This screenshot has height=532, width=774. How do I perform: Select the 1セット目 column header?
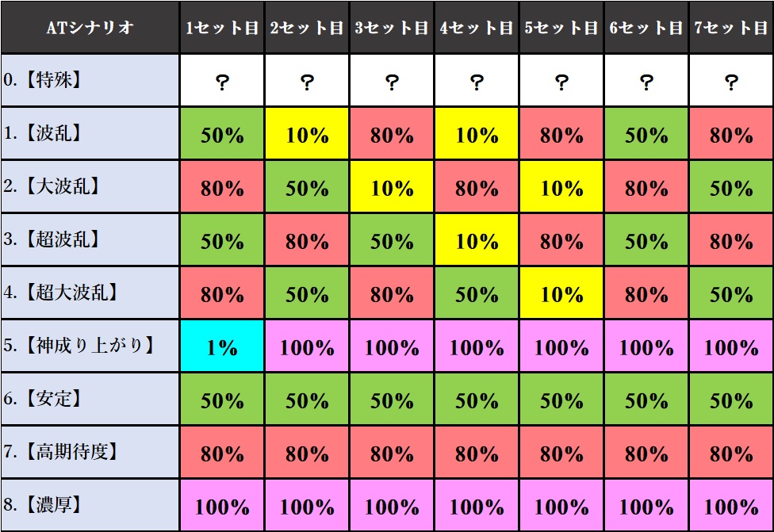[x=222, y=27]
